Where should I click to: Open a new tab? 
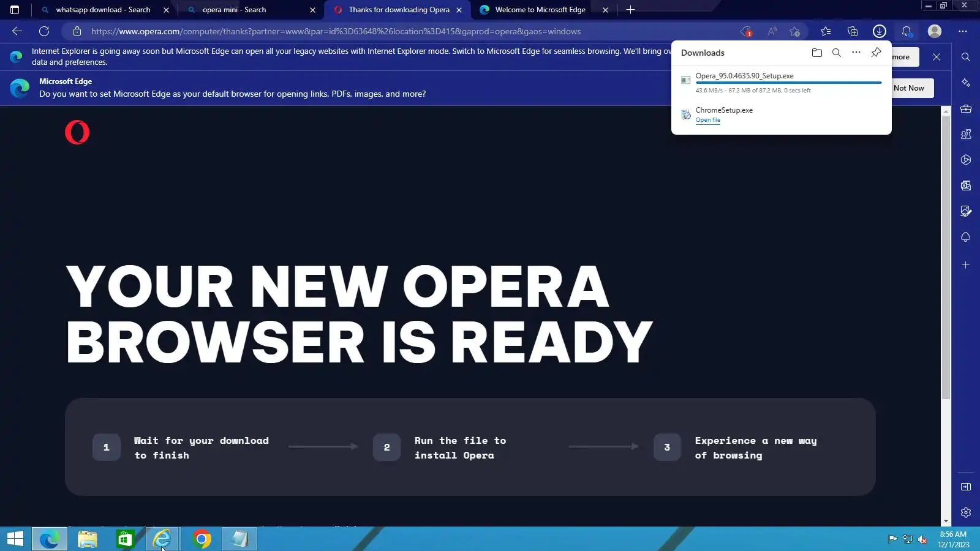[x=630, y=10]
